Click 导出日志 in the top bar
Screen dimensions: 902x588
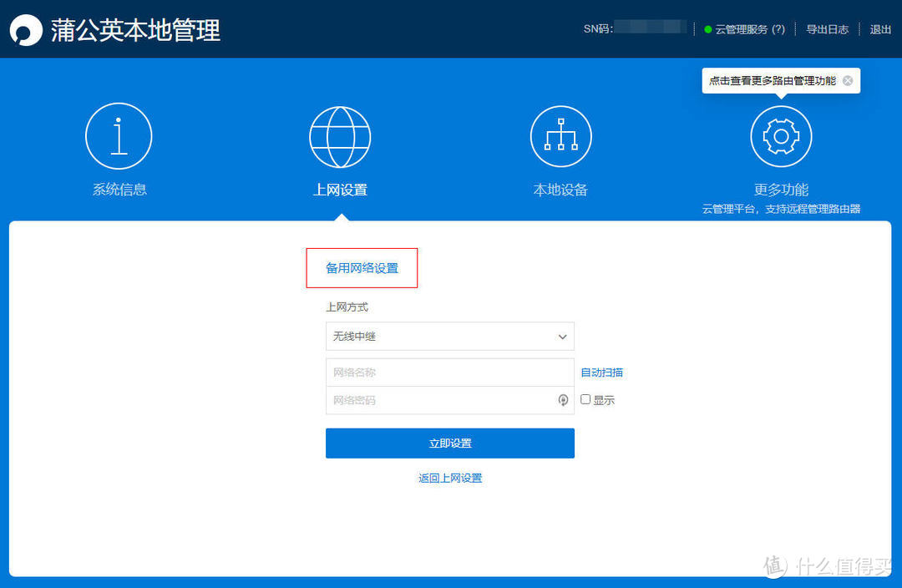[x=828, y=28]
